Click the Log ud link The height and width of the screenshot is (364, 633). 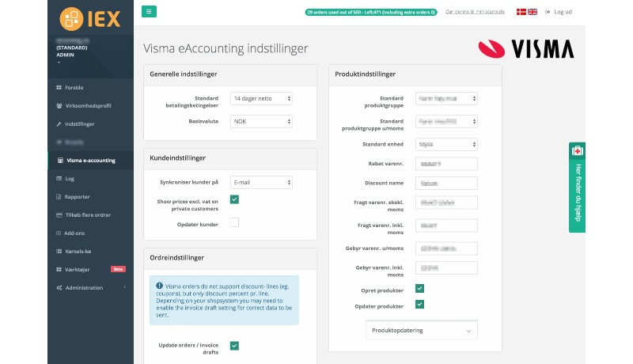click(x=563, y=12)
